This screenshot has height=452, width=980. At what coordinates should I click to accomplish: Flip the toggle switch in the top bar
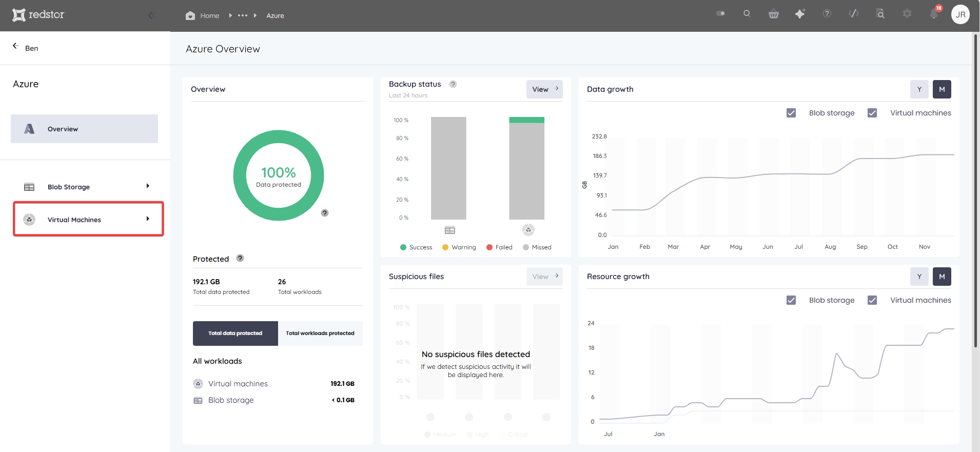click(721, 13)
